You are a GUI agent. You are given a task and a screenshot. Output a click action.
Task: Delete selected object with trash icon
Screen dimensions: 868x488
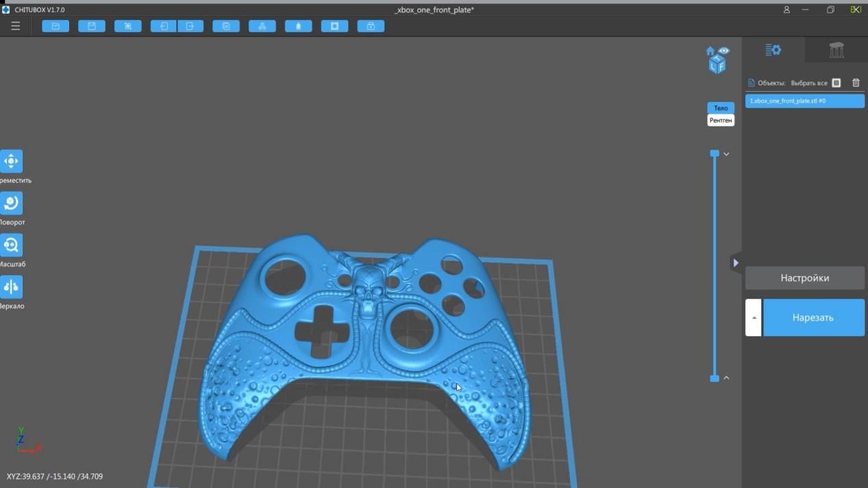856,83
